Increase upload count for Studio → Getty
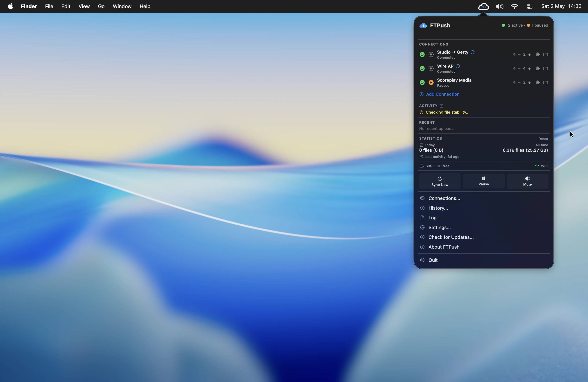The width and height of the screenshot is (588, 382). point(529,55)
